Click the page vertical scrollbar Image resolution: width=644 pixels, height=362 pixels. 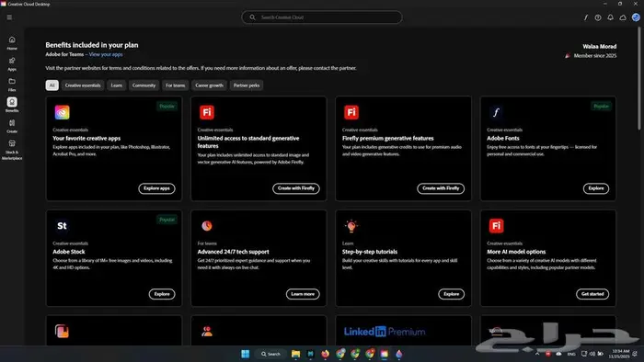(x=639, y=78)
